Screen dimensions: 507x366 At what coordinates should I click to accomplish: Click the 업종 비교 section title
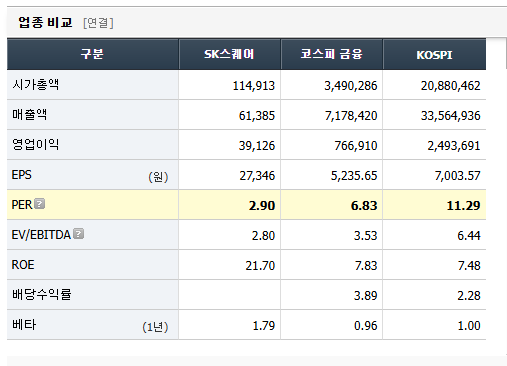45,23
